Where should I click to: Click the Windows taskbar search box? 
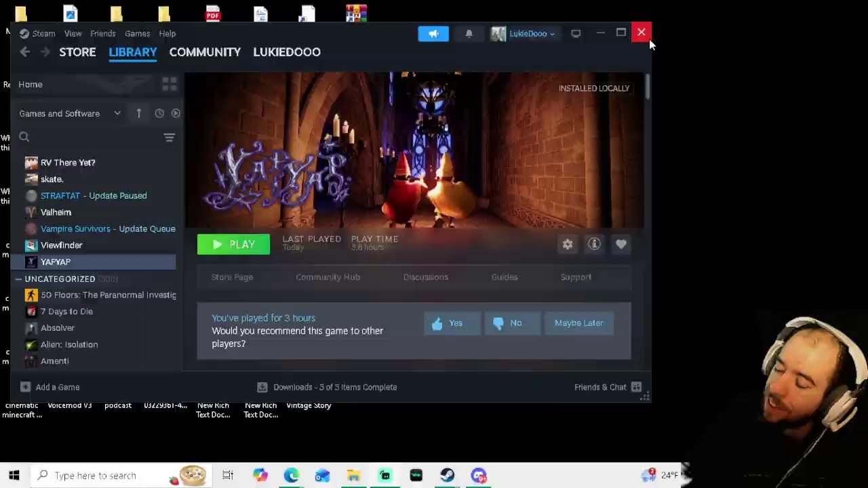pos(122,475)
